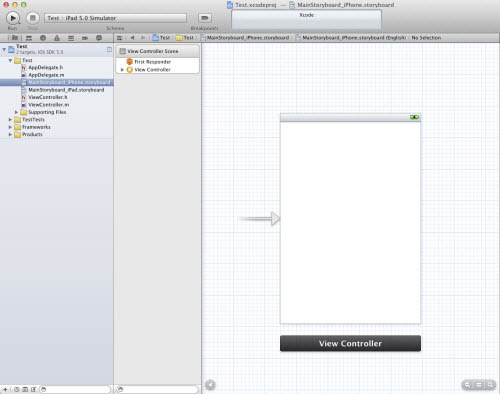Viewport: 500px width, 394px height.
Task: Click the document outline filter field
Action: click(157, 389)
